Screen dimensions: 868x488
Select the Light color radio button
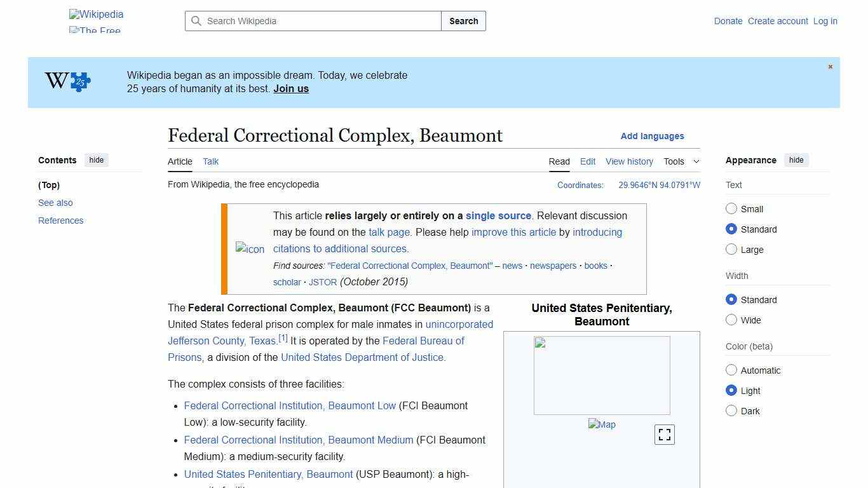[731, 390]
